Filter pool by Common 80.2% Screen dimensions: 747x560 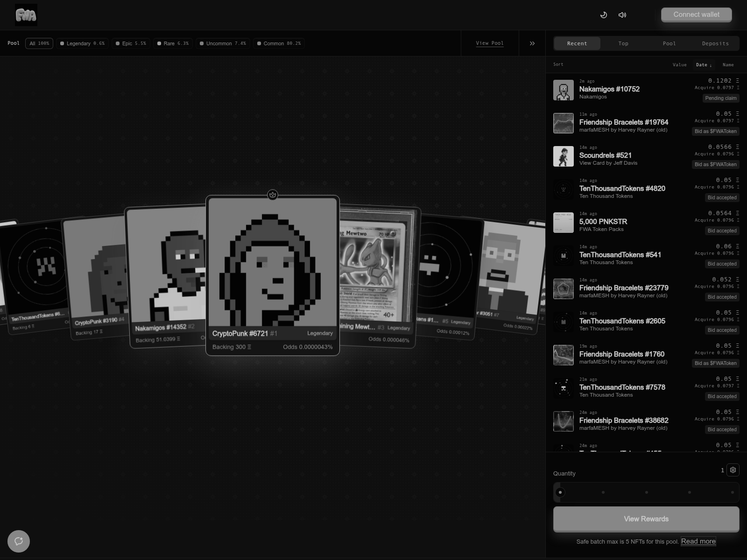coord(279,43)
